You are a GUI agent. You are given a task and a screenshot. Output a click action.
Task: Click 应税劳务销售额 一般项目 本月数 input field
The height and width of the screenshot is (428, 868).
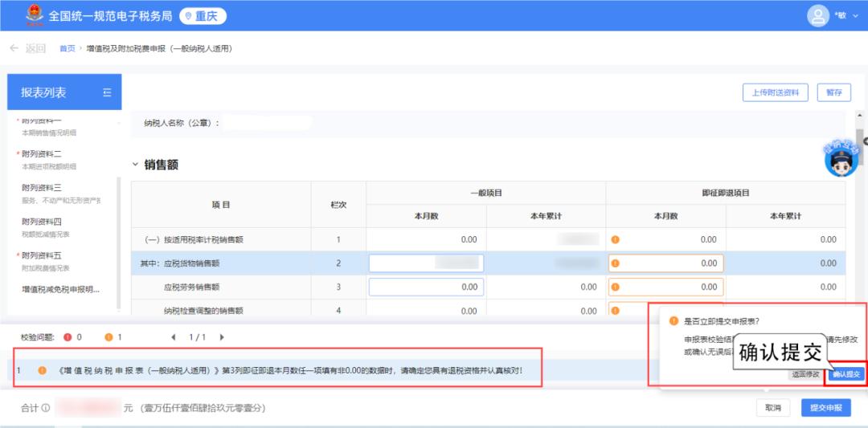pyautogui.click(x=426, y=287)
